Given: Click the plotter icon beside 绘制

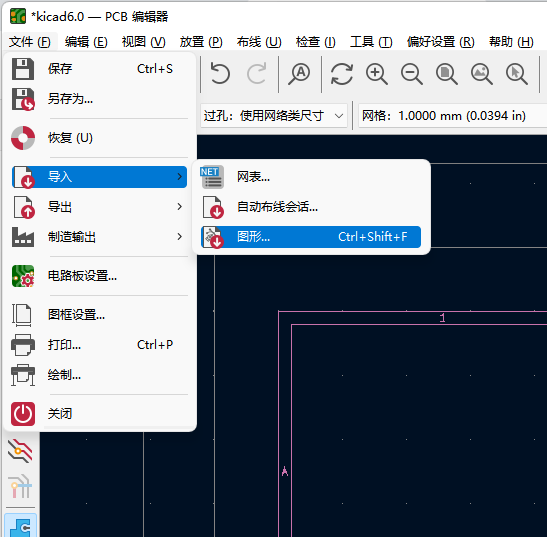Looking at the screenshot, I should 23,375.
